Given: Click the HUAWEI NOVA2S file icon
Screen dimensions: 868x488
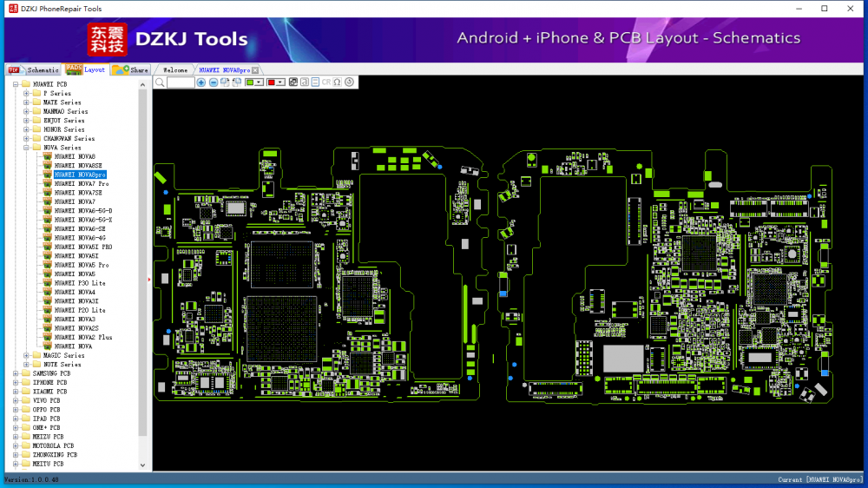Looking at the screenshot, I should click(x=48, y=328).
